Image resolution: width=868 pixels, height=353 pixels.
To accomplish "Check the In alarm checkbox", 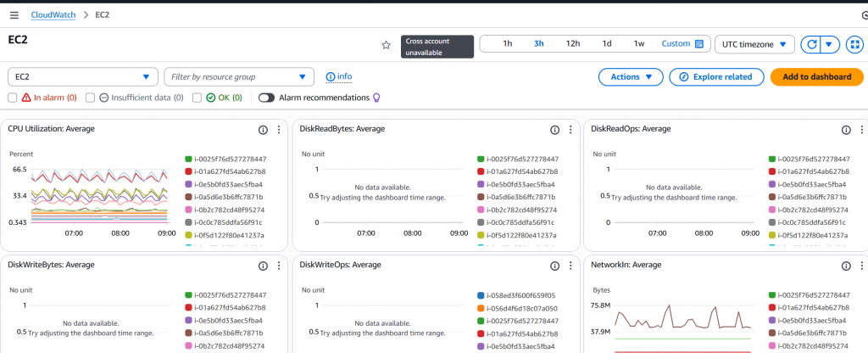I will pos(13,98).
